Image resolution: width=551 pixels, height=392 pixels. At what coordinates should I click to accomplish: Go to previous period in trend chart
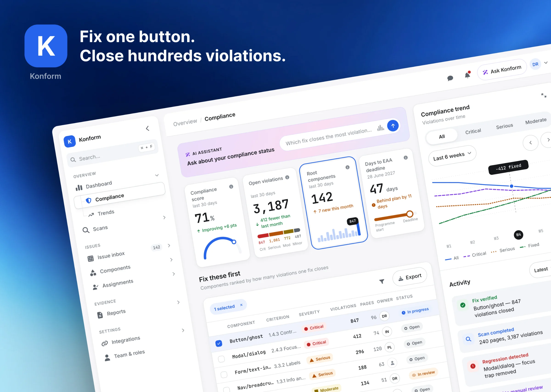[x=531, y=143]
